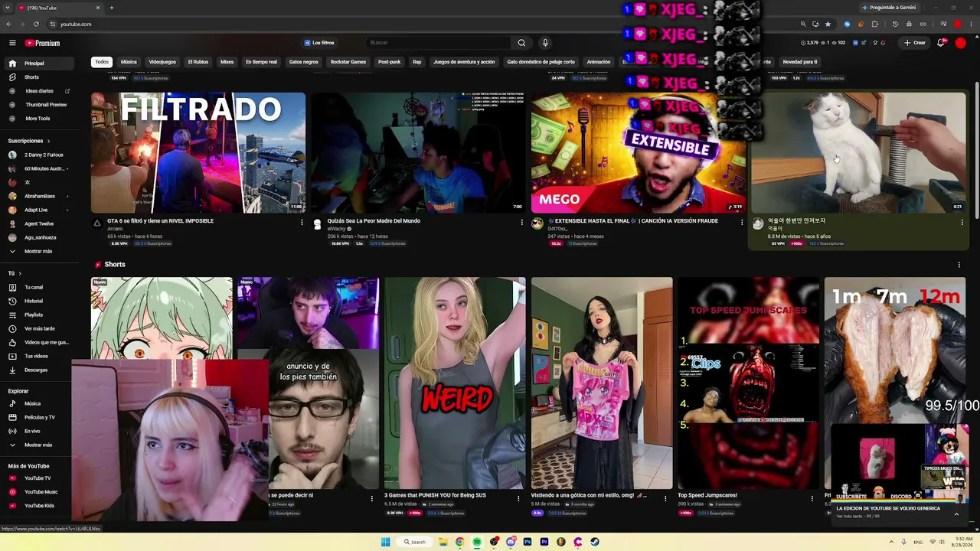This screenshot has height=551, width=980.
Task: Open Shorts in the sidebar
Action: tap(41, 77)
